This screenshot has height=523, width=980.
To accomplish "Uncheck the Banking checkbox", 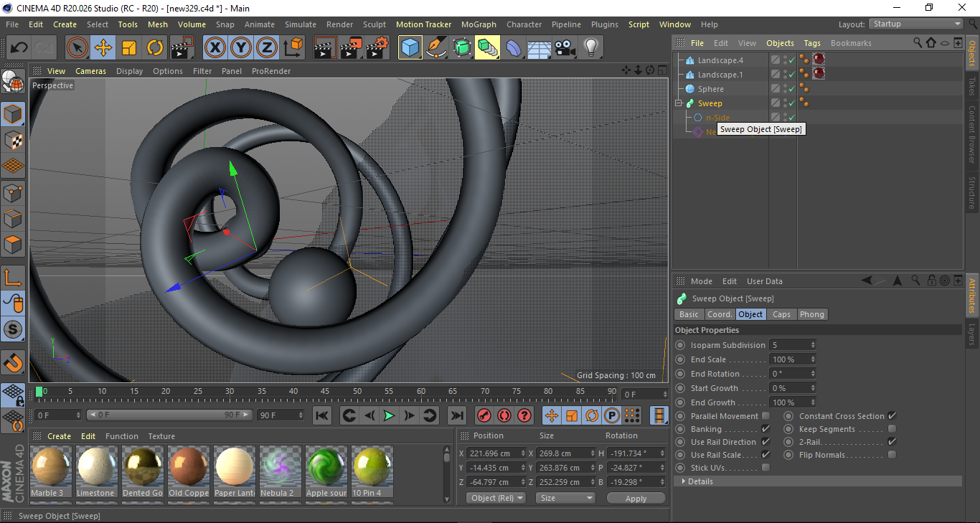I will tap(765, 429).
